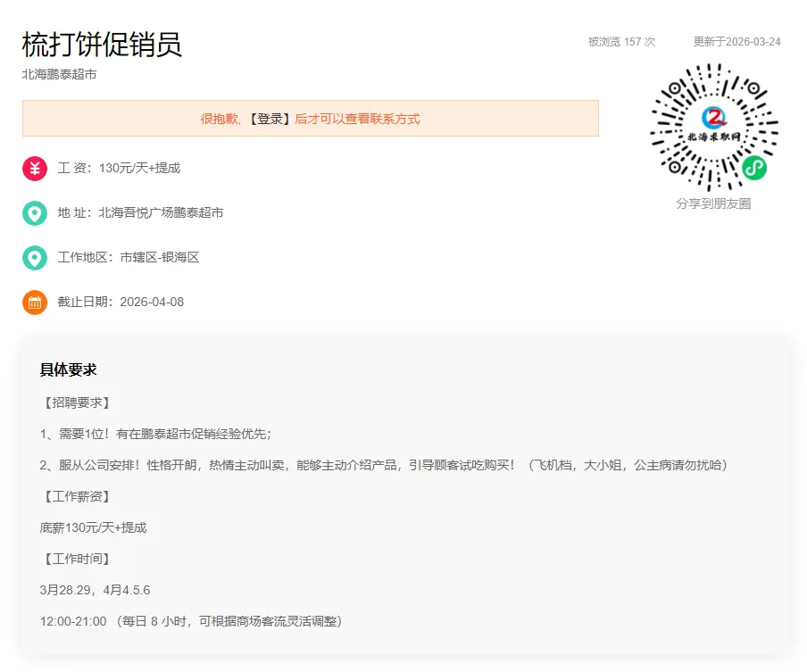The height and width of the screenshot is (672, 807).
Task: Click the view counter 被浏览 157 次
Action: tap(620, 40)
